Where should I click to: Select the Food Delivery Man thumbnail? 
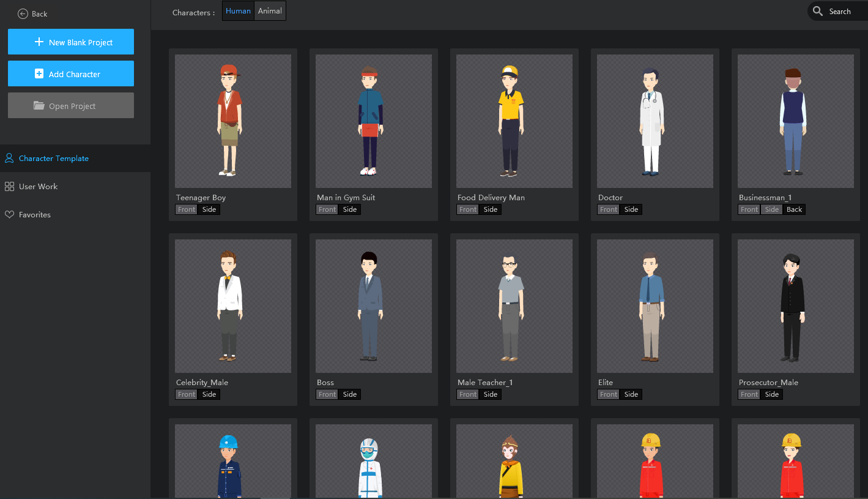coord(514,121)
